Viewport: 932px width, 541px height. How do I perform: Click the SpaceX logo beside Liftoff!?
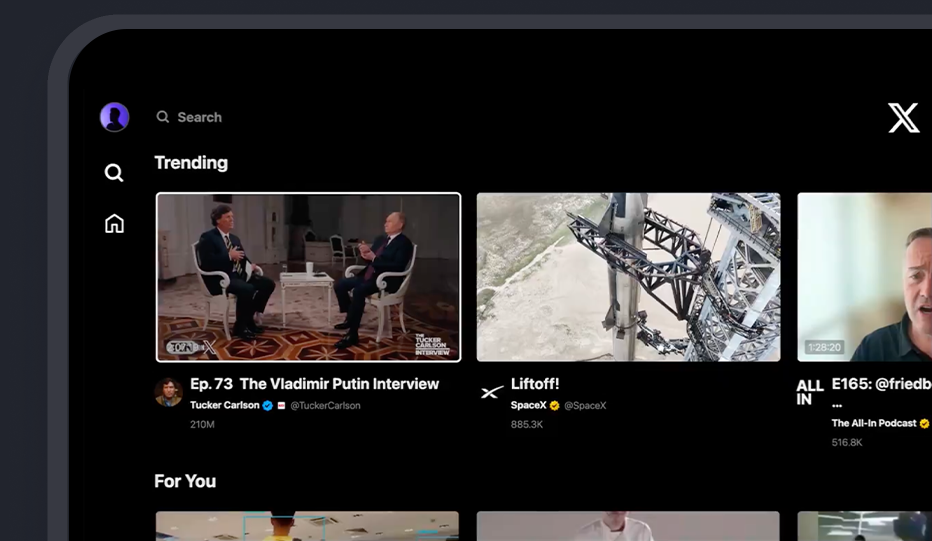click(491, 393)
